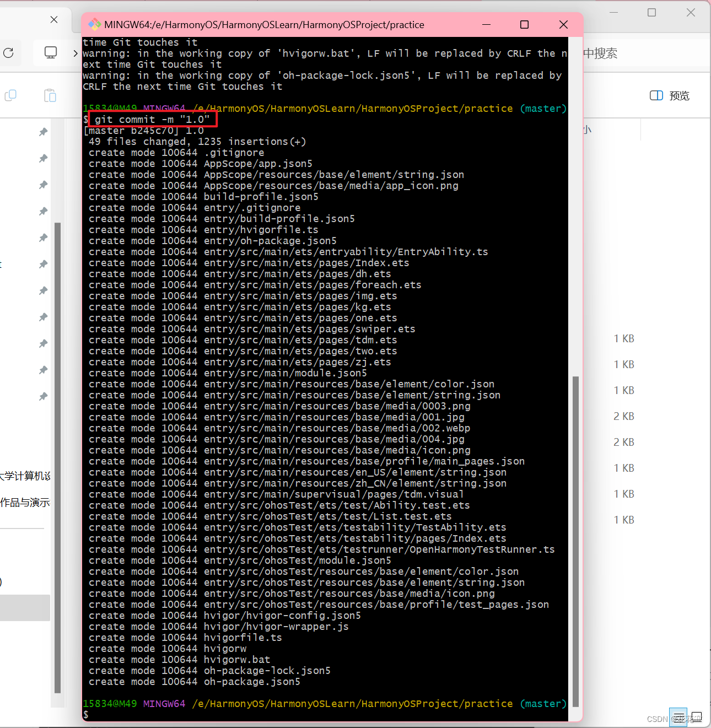This screenshot has width=711, height=728.
Task: Close the File Explorer window behind
Action: click(x=691, y=12)
